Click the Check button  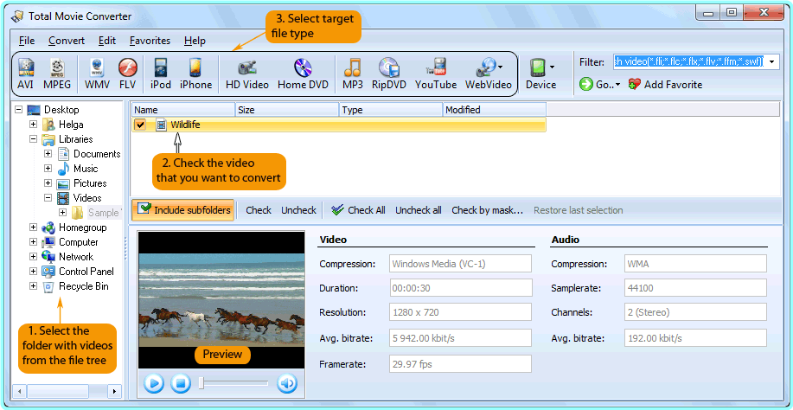[258, 210]
